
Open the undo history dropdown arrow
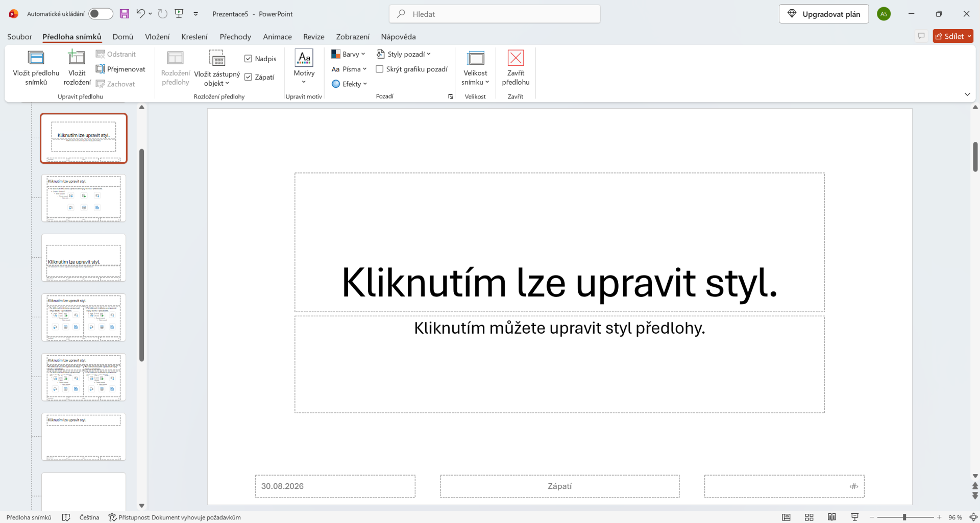click(x=150, y=14)
